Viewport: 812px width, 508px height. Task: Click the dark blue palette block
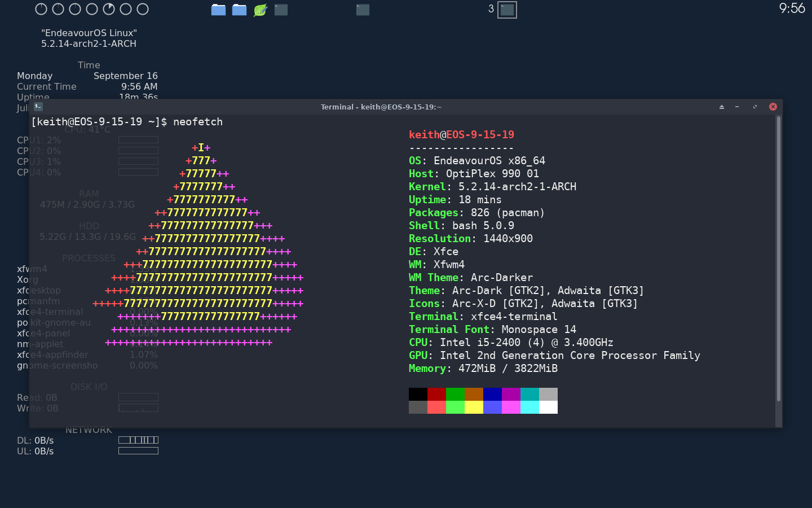[492, 394]
